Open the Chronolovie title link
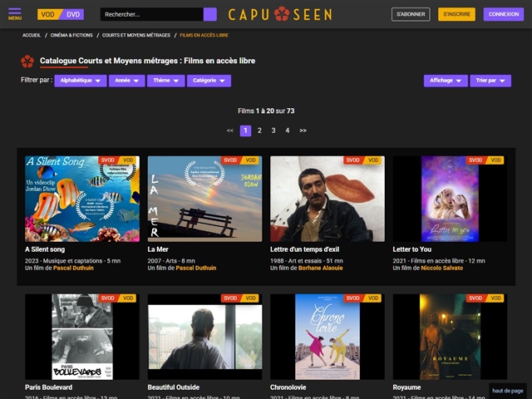The width and height of the screenshot is (532, 399). coord(288,387)
